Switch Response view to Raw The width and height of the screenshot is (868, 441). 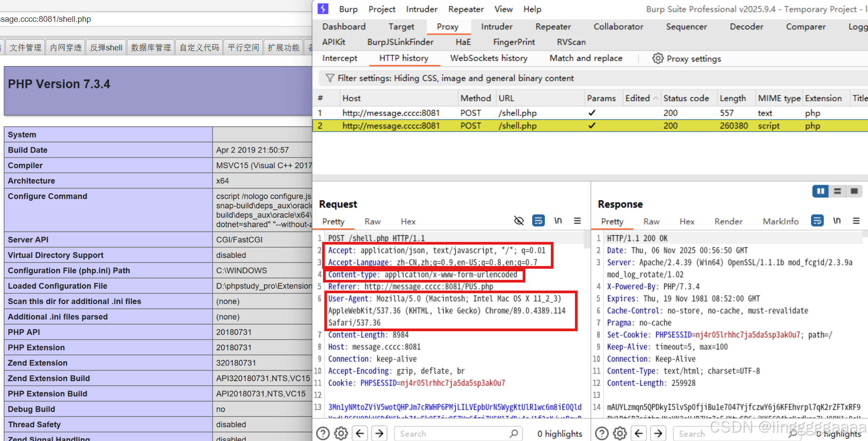pyautogui.click(x=651, y=222)
